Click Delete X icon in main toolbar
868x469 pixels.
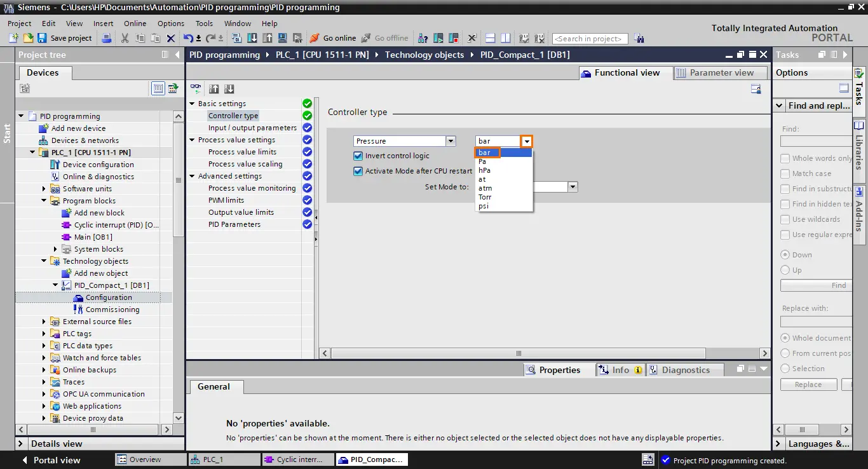171,38
